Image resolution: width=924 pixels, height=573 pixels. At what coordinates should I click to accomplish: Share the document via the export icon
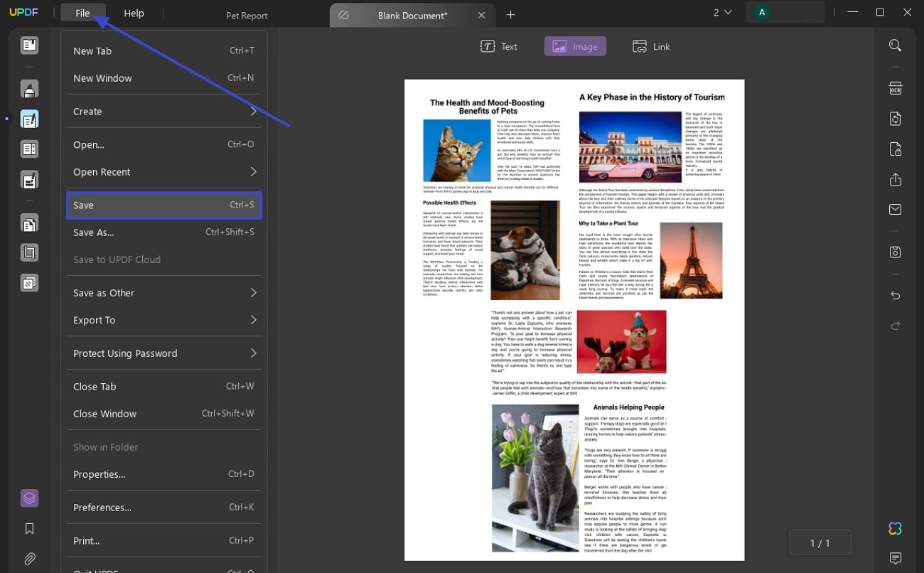tap(895, 180)
